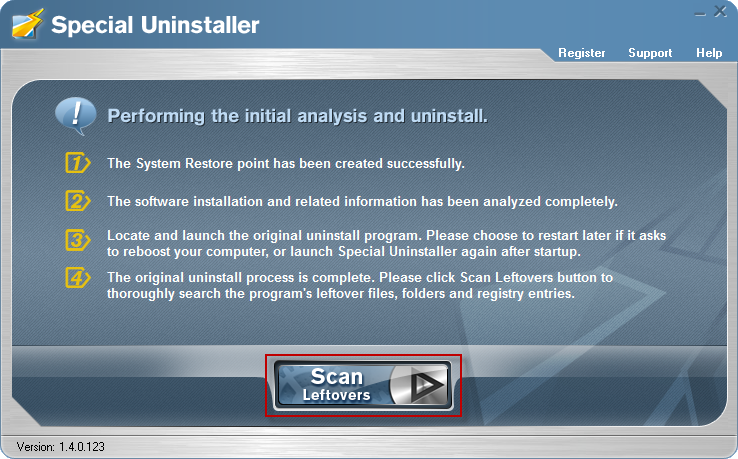Click the 'Performing the initial analysis' heading
The image size is (738, 459).
297,116
